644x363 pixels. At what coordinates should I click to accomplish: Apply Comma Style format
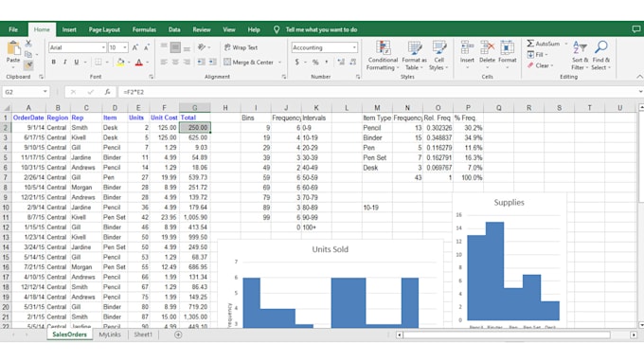click(327, 62)
